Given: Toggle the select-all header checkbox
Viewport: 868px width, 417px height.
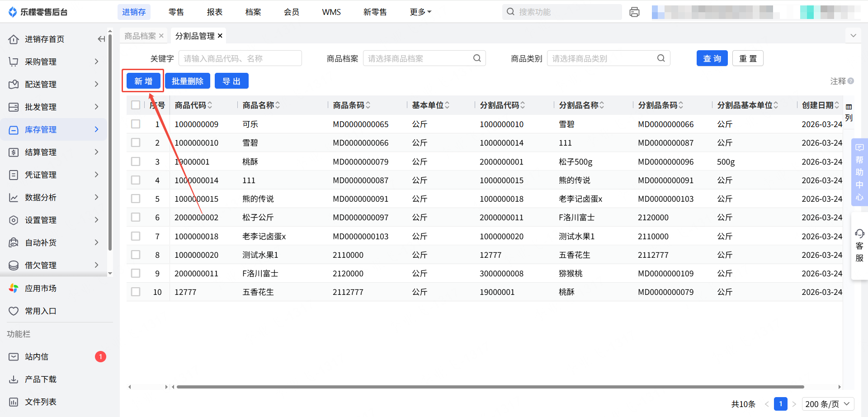Looking at the screenshot, I should [x=136, y=105].
